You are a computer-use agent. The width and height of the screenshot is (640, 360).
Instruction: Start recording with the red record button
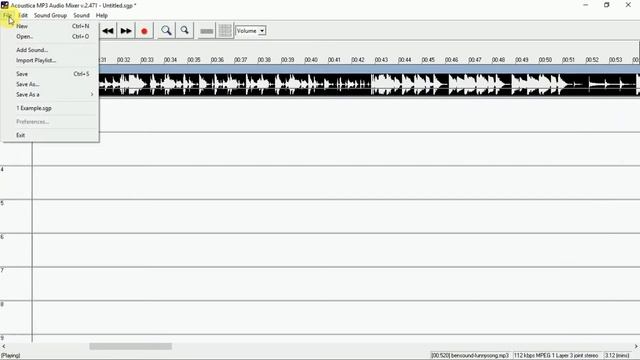click(x=144, y=31)
